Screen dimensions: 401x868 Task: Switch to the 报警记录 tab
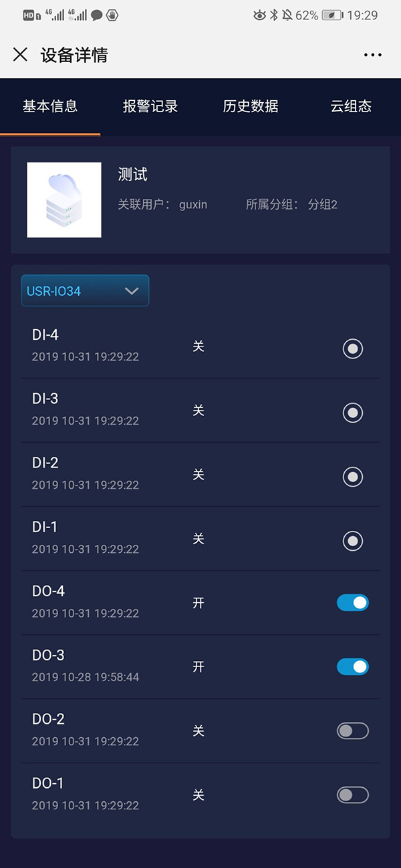point(150,106)
